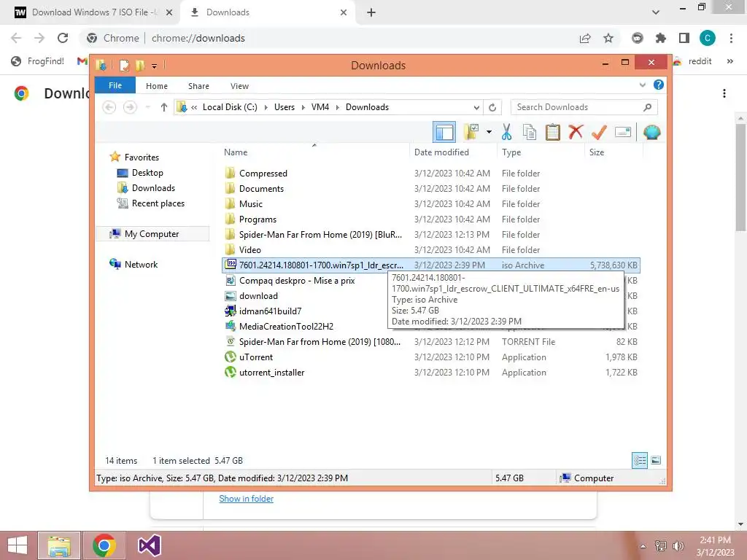Refresh the Downloads folder view
747x560 pixels.
coord(492,107)
